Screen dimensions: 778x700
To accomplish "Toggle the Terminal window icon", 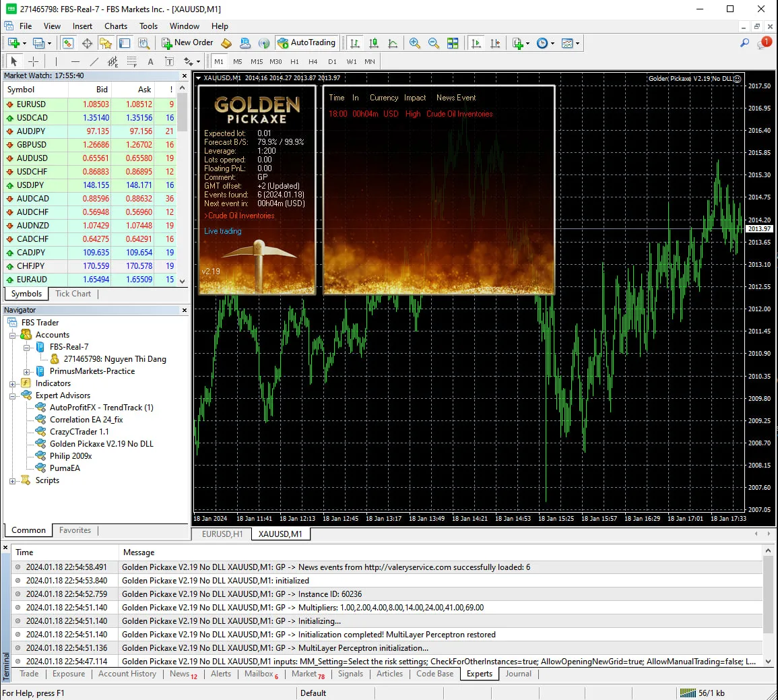I will (x=125, y=43).
